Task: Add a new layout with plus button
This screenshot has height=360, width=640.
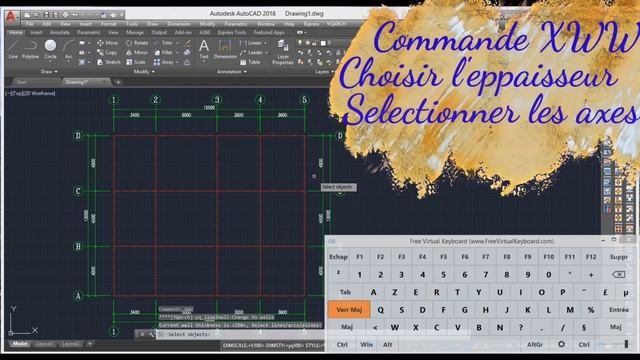Action: tap(90, 344)
